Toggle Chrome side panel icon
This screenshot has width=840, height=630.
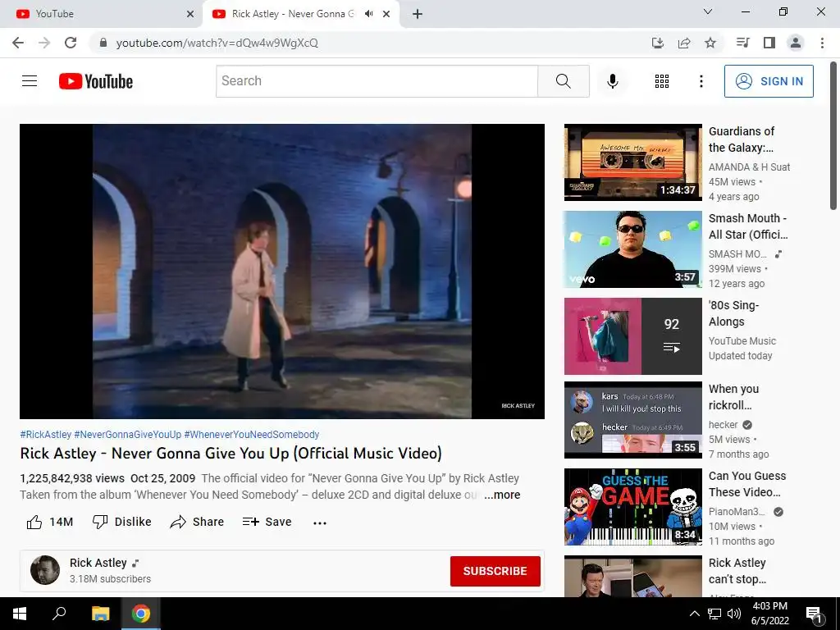click(769, 43)
